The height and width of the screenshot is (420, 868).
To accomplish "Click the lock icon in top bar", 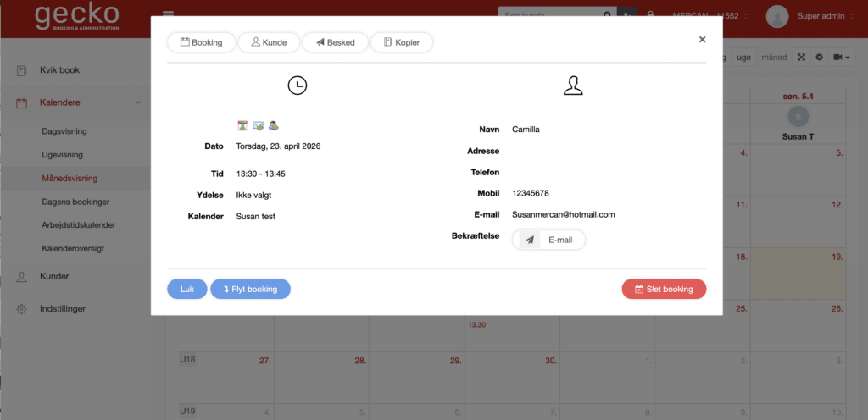I will pyautogui.click(x=650, y=15).
